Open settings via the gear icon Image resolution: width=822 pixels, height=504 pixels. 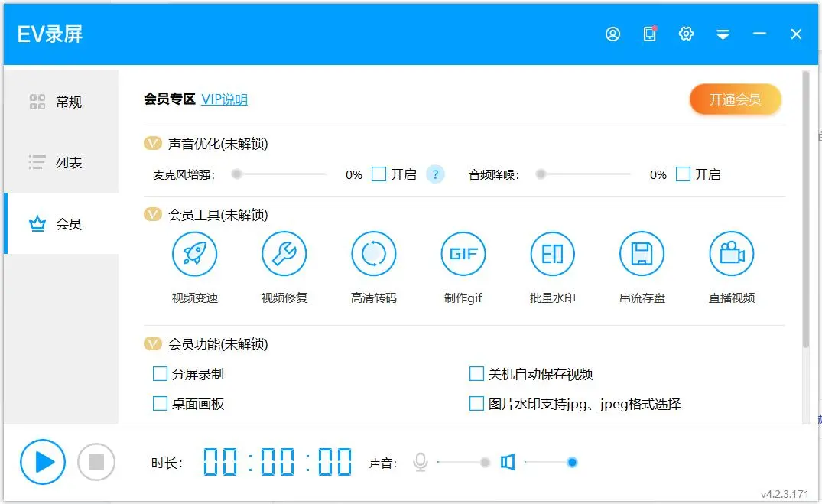[686, 34]
